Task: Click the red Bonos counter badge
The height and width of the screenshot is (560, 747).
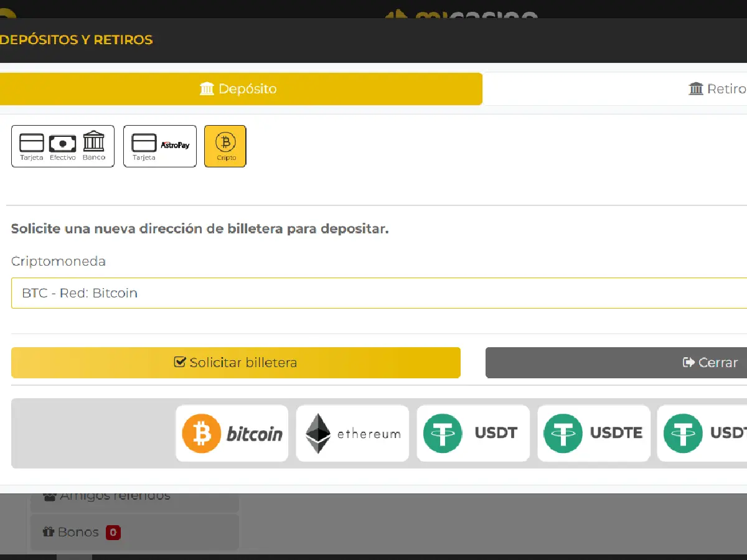Action: 113,533
